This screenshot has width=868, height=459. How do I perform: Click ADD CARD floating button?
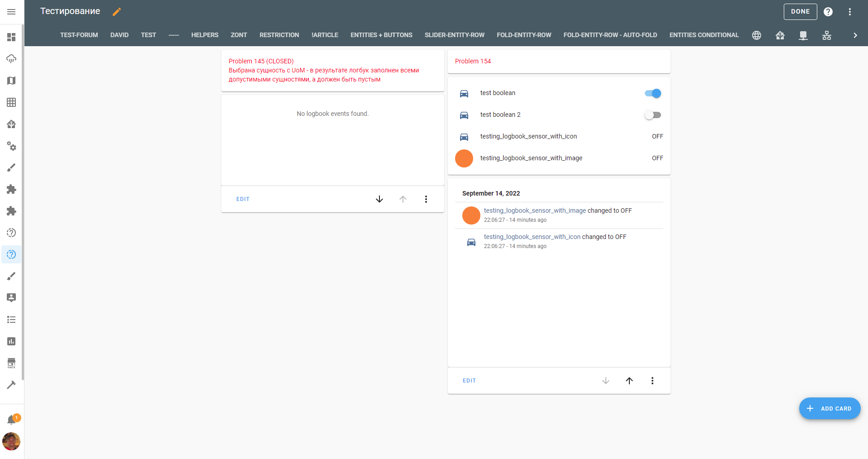tap(830, 408)
